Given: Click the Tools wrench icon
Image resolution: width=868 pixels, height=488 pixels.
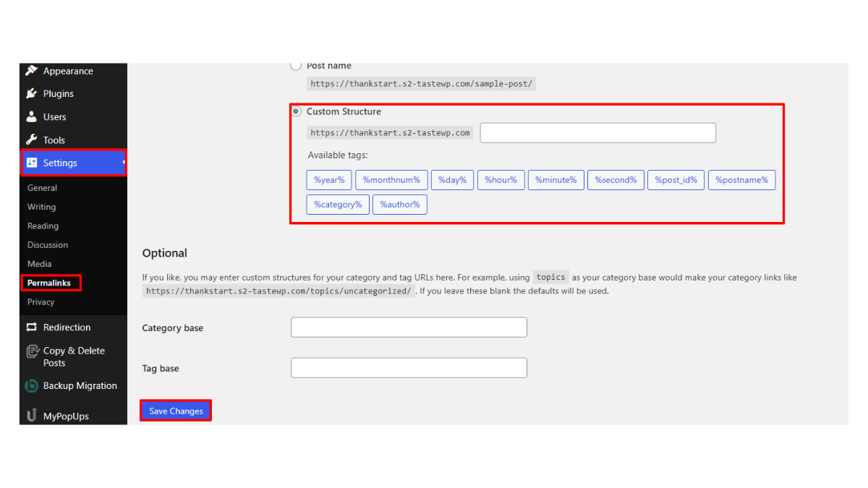Looking at the screenshot, I should tap(31, 140).
